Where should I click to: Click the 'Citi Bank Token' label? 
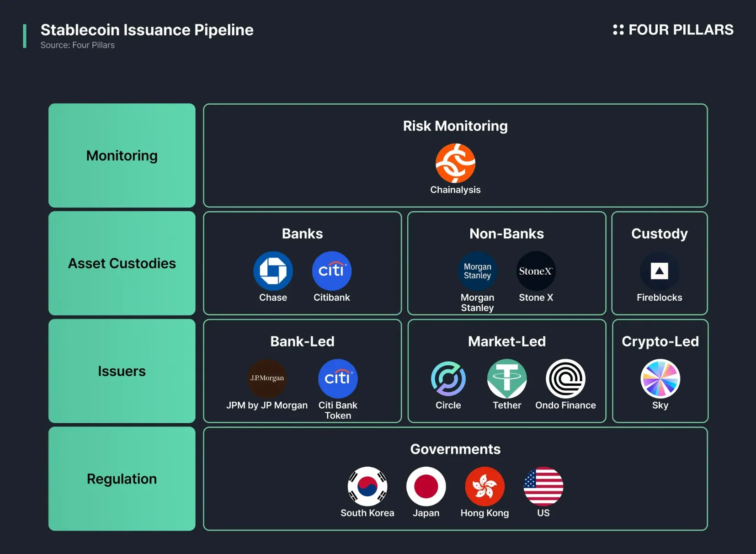(338, 410)
